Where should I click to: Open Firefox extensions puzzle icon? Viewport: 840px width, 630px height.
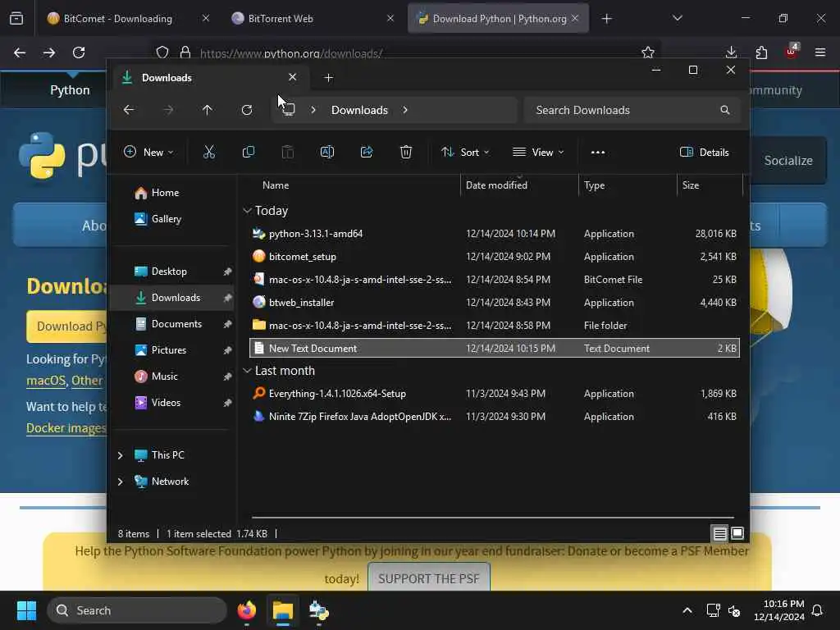(x=761, y=52)
